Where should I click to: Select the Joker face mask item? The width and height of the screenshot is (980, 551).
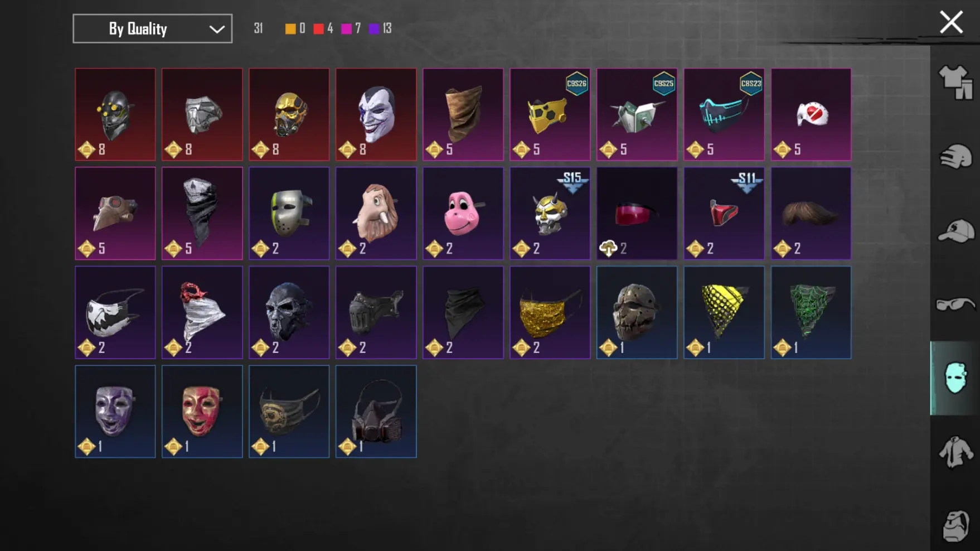pos(376,114)
